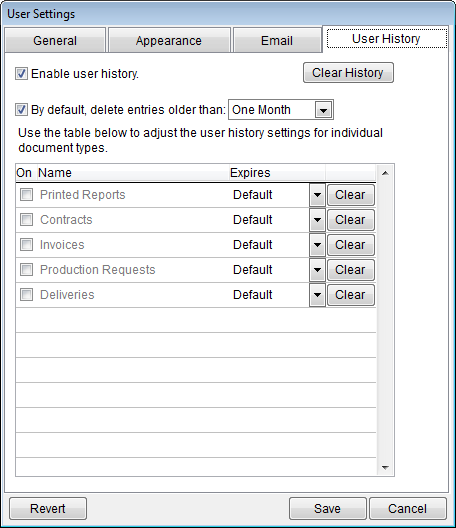Toggle the Enable user history checkbox
The height and width of the screenshot is (528, 456).
(21, 73)
